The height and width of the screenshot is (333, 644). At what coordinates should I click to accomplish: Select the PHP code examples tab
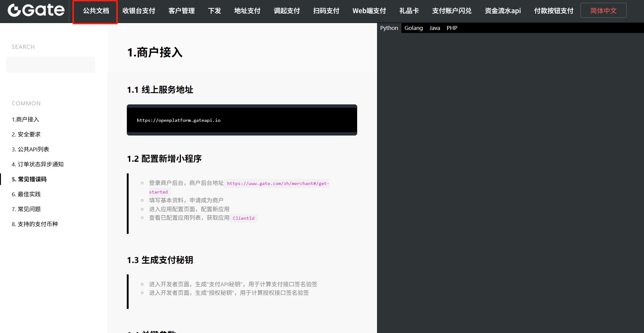click(452, 28)
